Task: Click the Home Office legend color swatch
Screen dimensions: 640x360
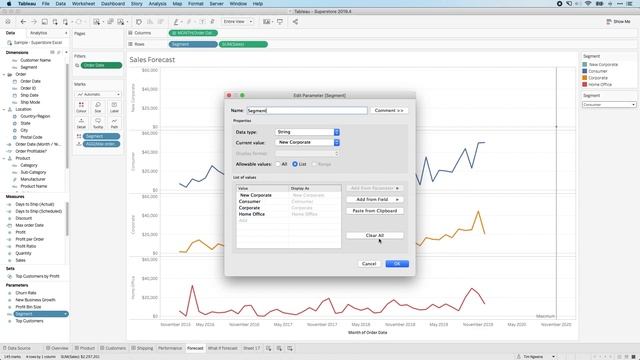Action: pyautogui.click(x=585, y=84)
